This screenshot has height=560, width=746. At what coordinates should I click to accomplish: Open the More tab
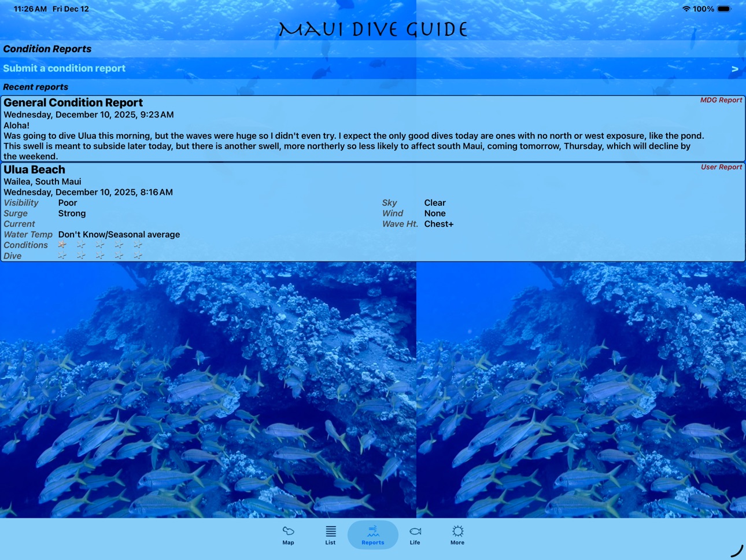click(x=457, y=535)
